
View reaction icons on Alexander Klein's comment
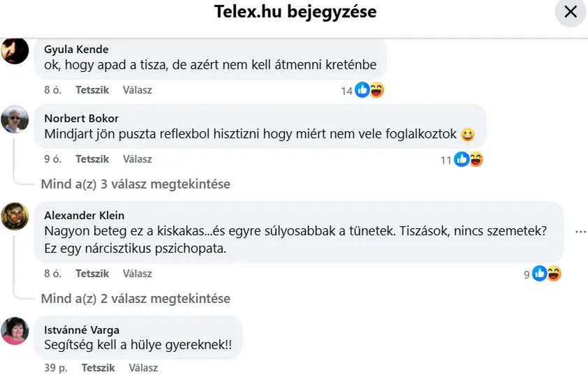547,274
